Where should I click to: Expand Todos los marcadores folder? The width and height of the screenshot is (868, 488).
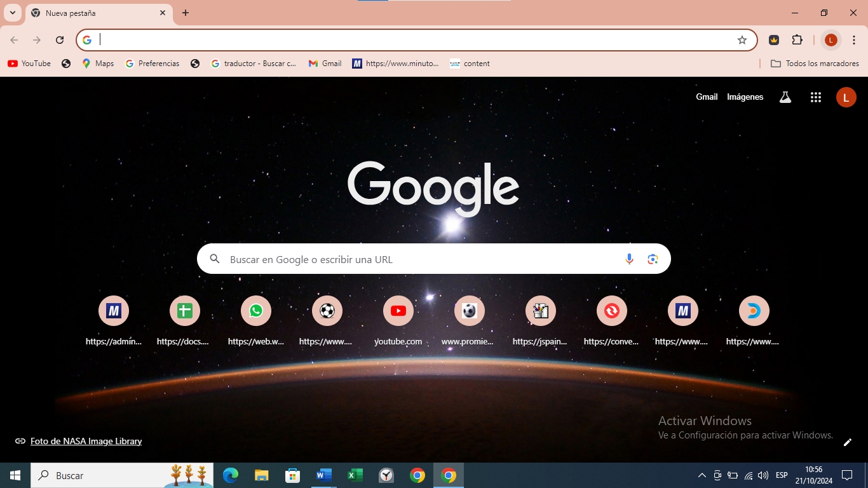pos(815,64)
